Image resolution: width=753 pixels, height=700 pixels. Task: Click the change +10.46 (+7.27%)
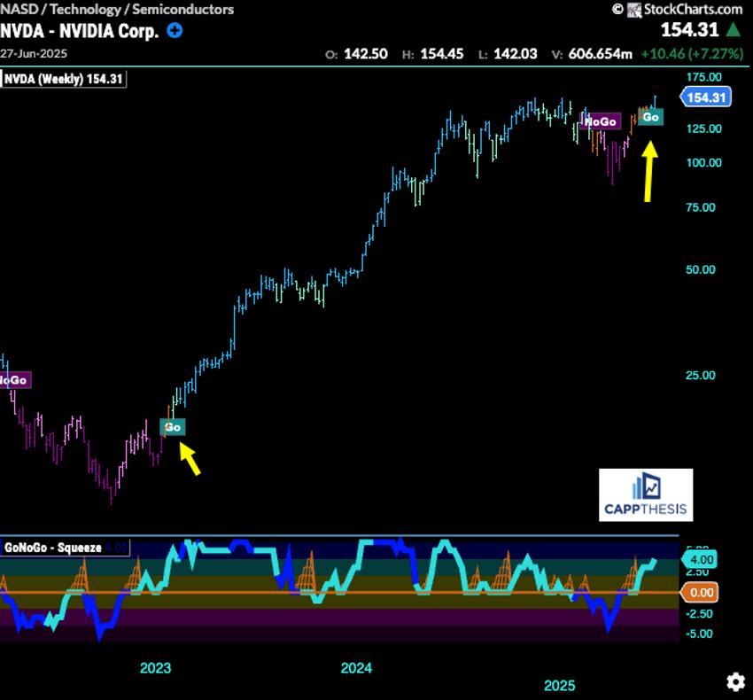[692, 53]
